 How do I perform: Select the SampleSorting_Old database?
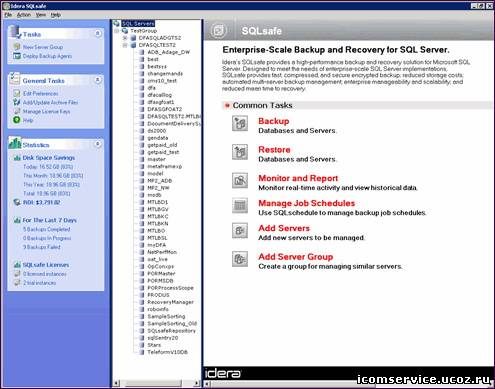(x=172, y=323)
